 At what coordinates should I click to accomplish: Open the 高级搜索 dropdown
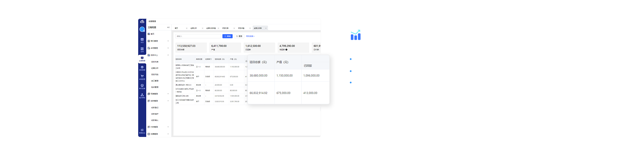tap(251, 36)
